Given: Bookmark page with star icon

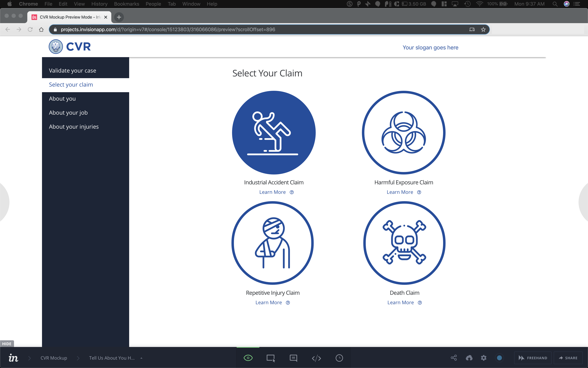Looking at the screenshot, I should coord(483,29).
